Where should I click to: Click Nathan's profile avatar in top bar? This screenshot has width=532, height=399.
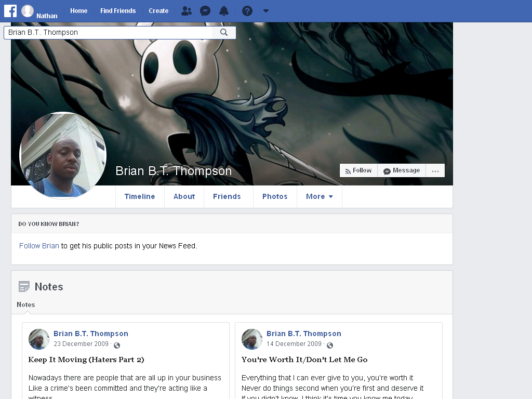pyautogui.click(x=28, y=11)
